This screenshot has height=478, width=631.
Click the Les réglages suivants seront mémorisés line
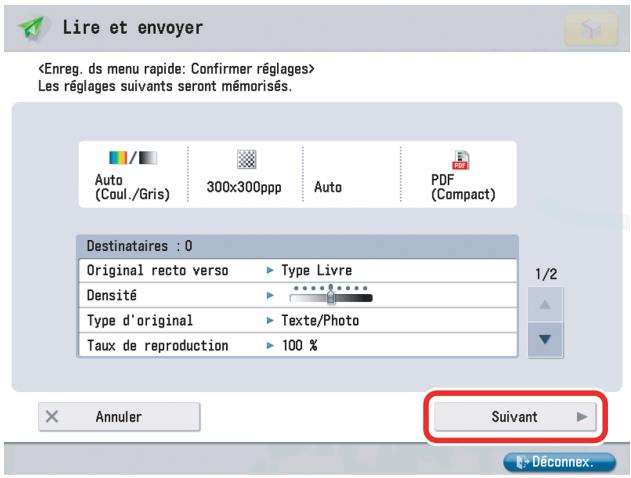pos(165,86)
